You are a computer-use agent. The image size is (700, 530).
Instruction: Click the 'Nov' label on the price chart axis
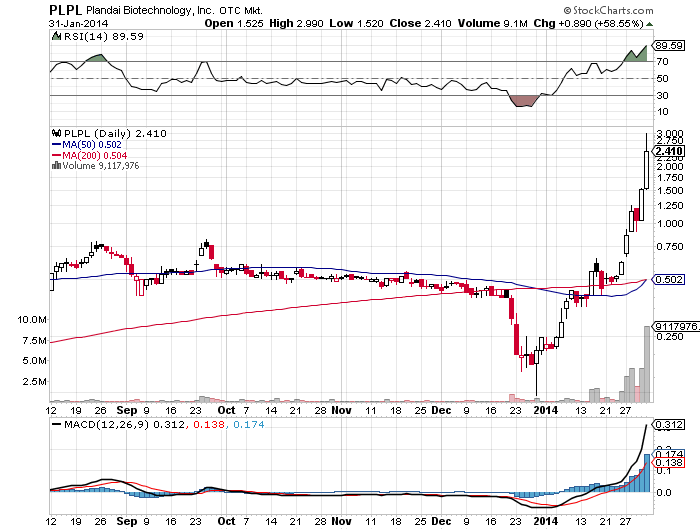[x=342, y=410]
